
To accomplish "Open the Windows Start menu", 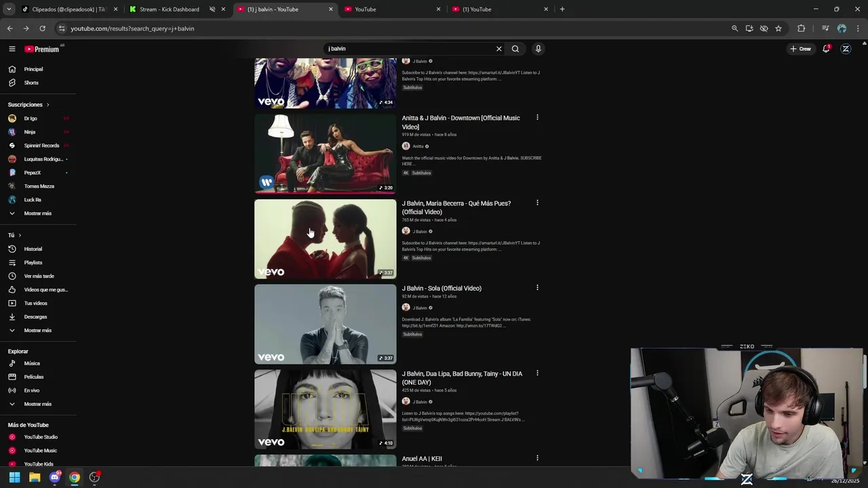I will pos(14,477).
